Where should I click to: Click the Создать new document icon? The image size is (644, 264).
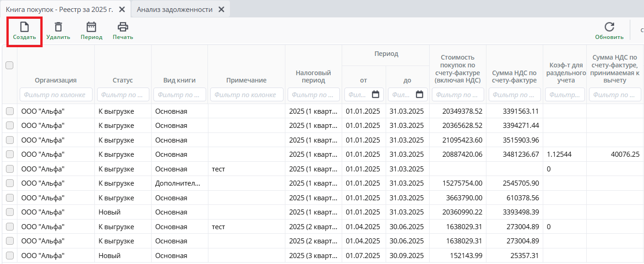24,27
